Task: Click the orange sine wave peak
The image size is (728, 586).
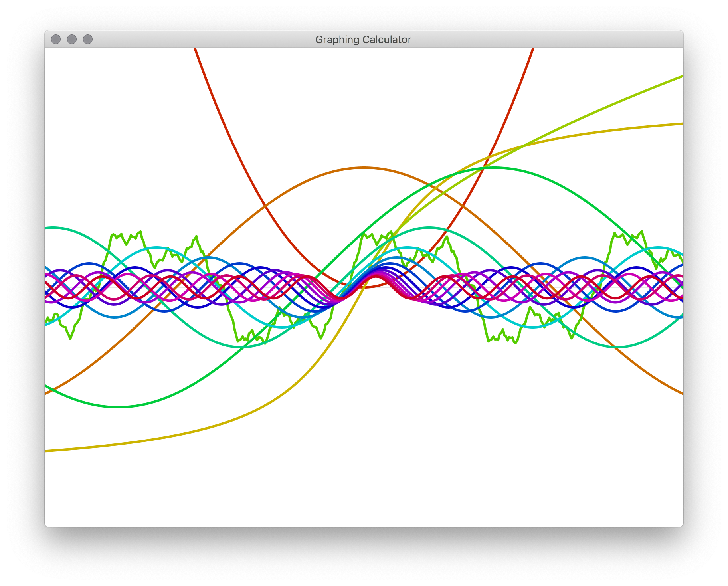Action: (x=364, y=168)
